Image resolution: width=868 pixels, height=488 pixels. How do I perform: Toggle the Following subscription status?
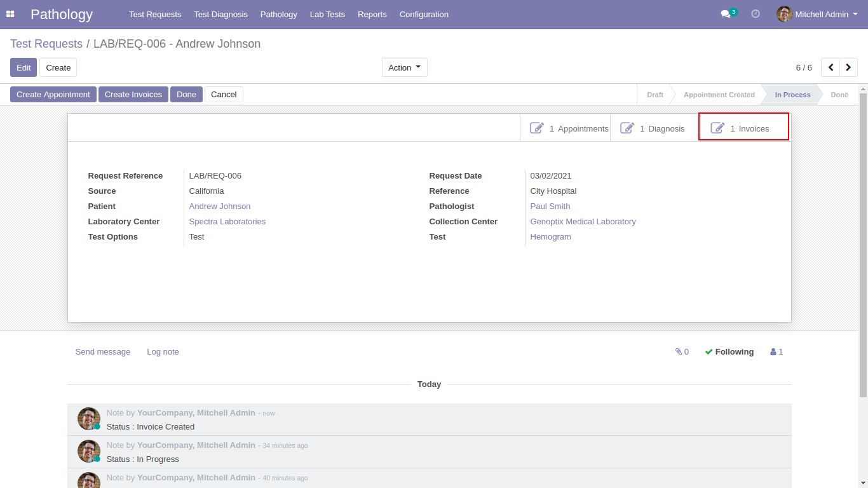coord(729,352)
